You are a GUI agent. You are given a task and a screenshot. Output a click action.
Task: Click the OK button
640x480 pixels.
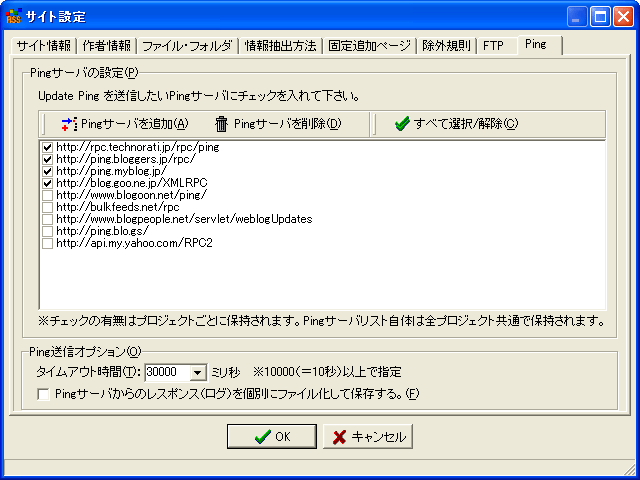[272, 437]
